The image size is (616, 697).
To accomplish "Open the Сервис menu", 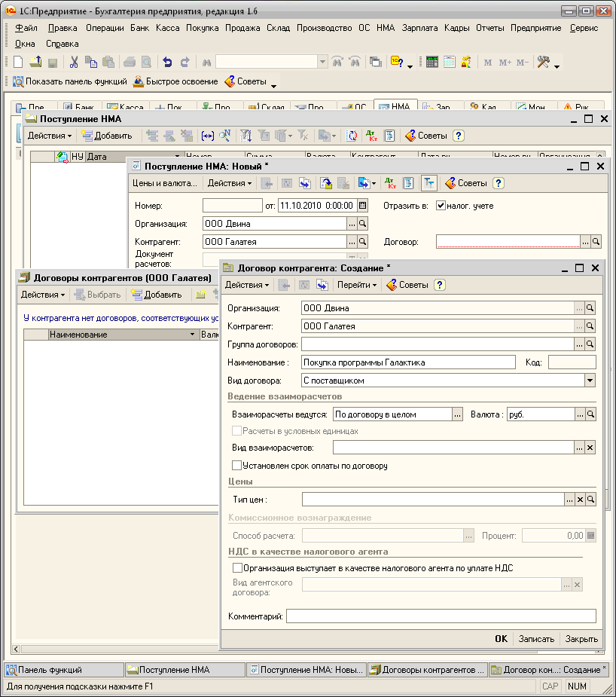I will (x=584, y=28).
